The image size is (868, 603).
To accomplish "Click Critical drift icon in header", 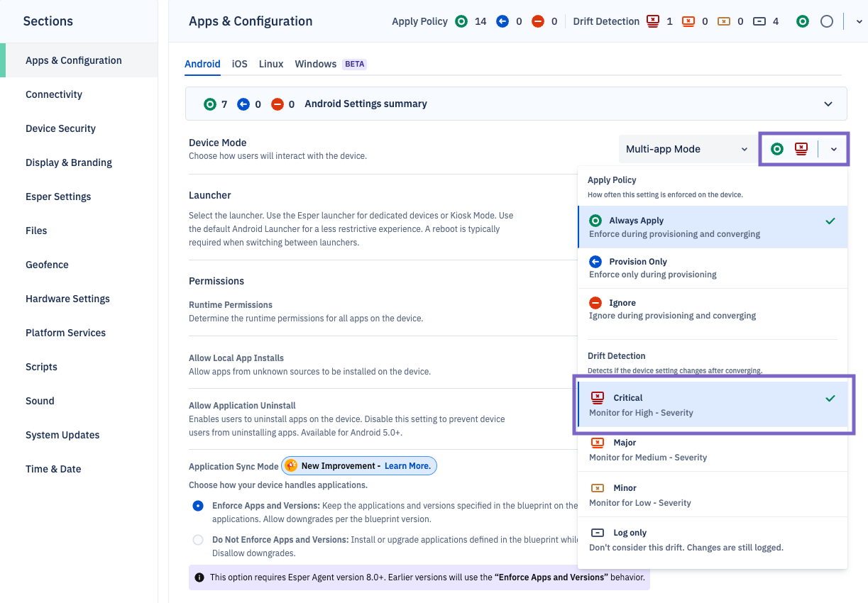I will pos(653,21).
